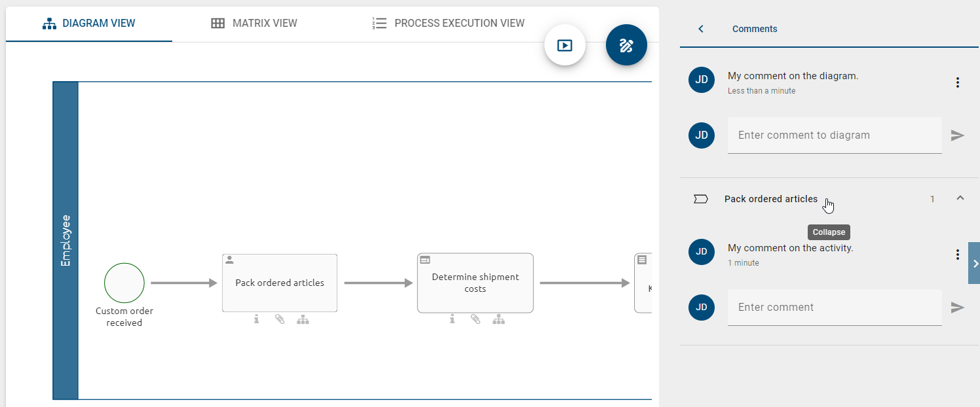Click the JD avatar beside the diagram comment

pyautogui.click(x=701, y=79)
